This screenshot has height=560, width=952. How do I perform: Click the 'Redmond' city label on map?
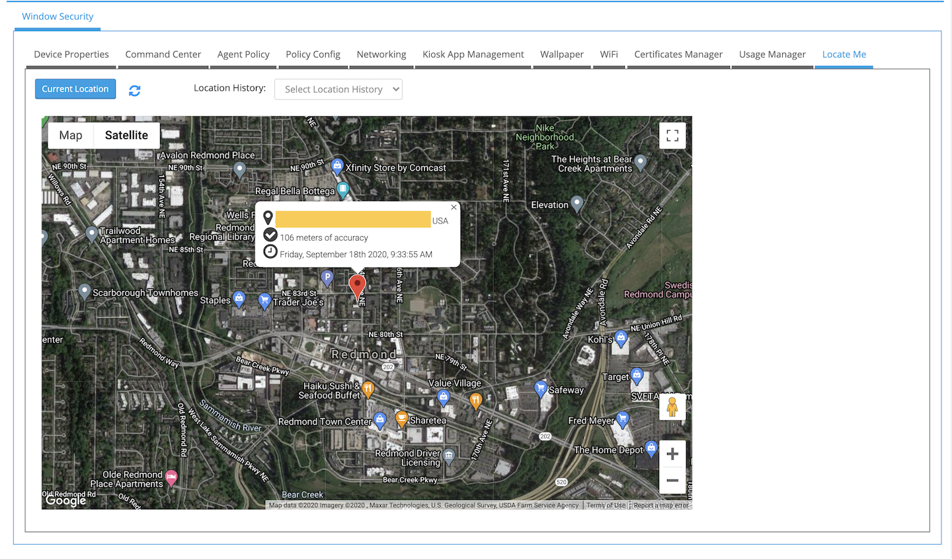[x=364, y=354]
